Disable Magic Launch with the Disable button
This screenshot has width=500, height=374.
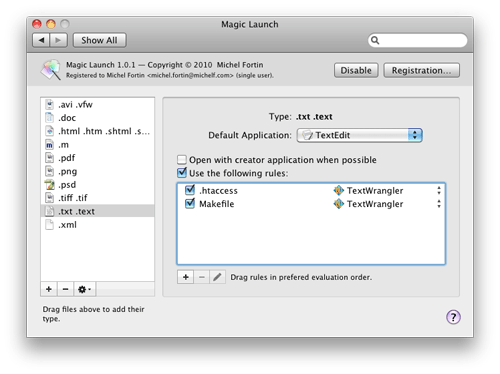(x=356, y=70)
